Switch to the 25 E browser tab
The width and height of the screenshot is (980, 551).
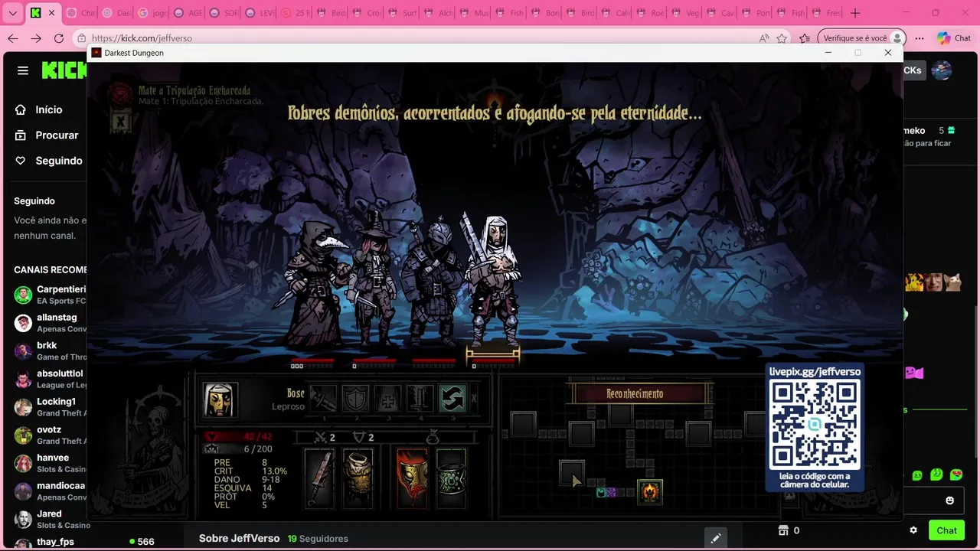tap(296, 13)
